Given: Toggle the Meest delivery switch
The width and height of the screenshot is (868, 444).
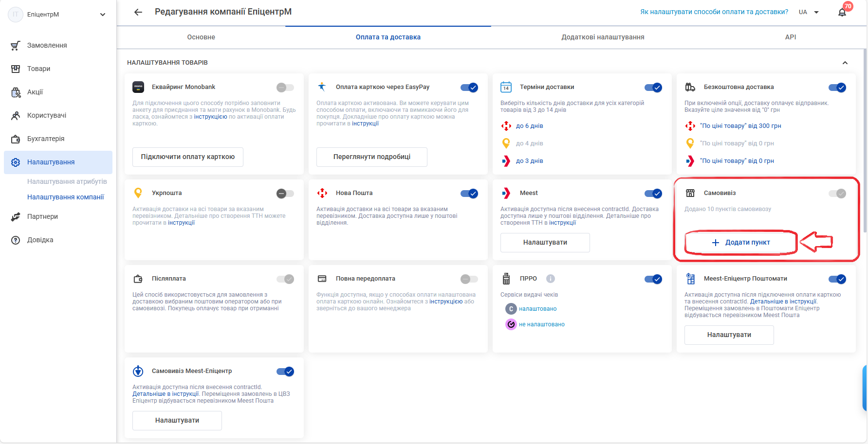Looking at the screenshot, I should (653, 194).
